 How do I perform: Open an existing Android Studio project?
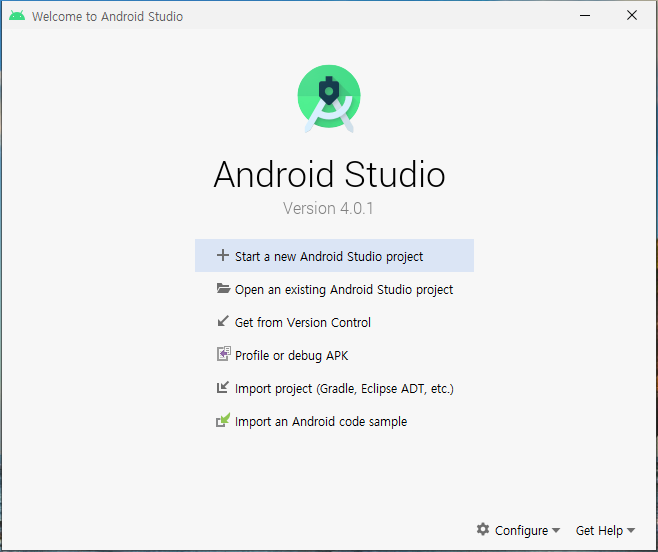pos(334,289)
